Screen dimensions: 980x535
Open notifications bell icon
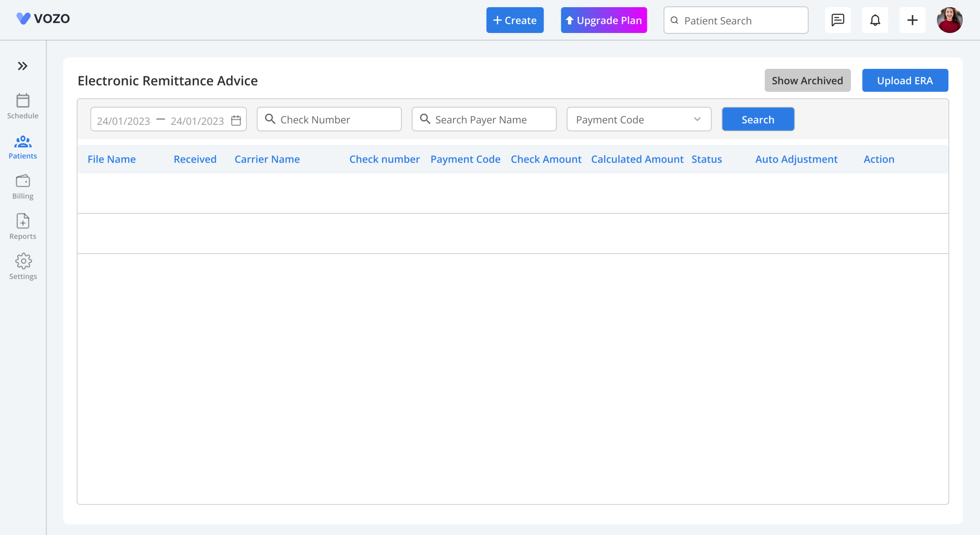[x=875, y=20]
